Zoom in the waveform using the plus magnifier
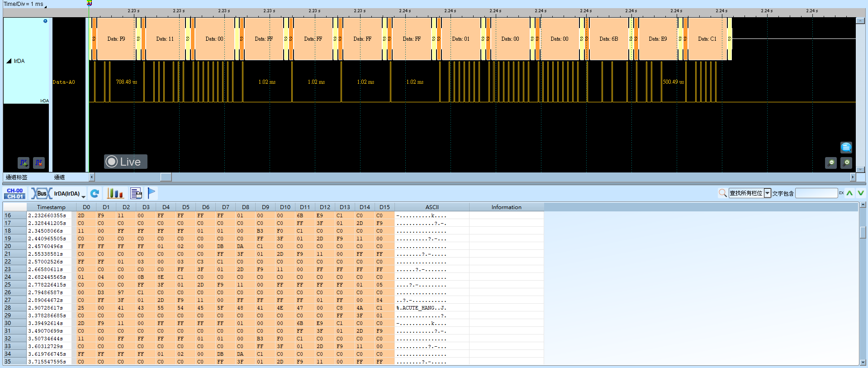This screenshot has height=368, width=868. pyautogui.click(x=846, y=162)
